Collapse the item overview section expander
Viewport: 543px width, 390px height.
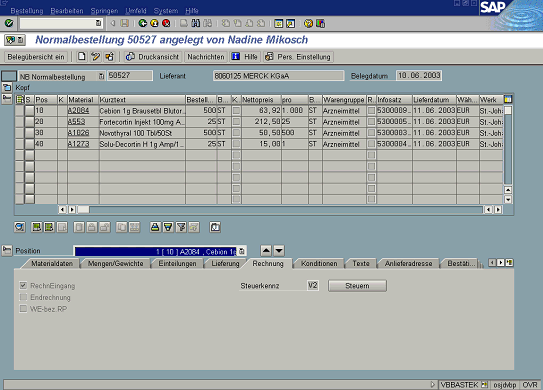(7, 99)
